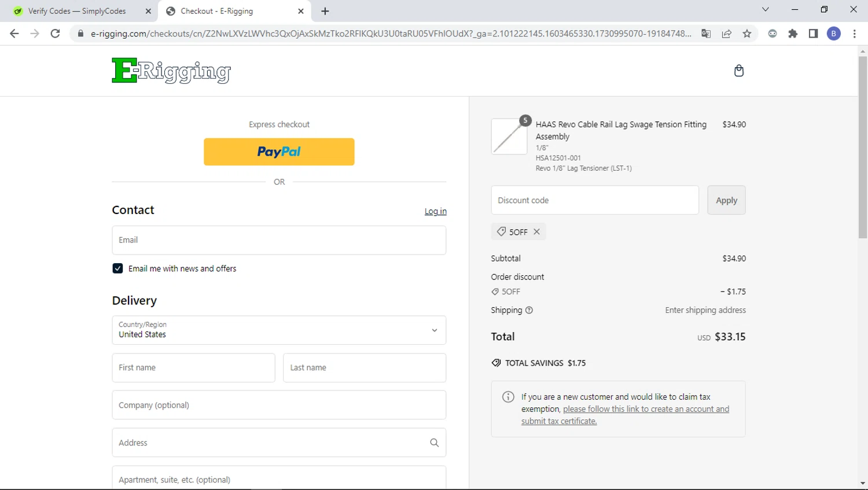Uncheck Email me with news and offers
Screen dimensions: 868x490
[117, 268]
